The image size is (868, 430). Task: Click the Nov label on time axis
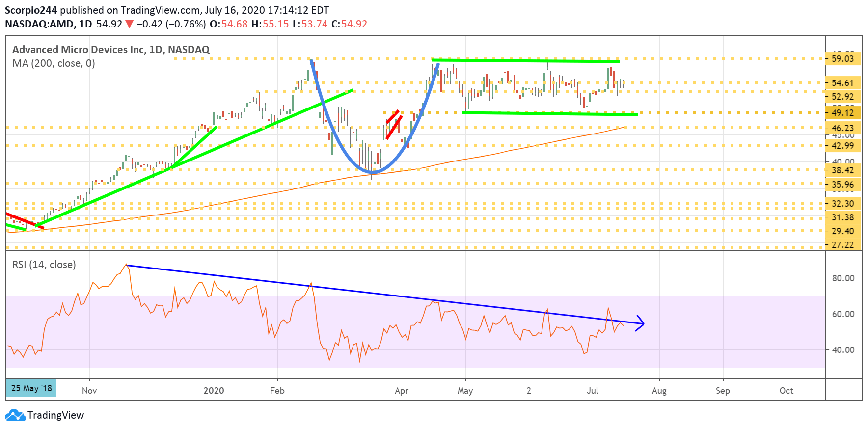(89, 391)
